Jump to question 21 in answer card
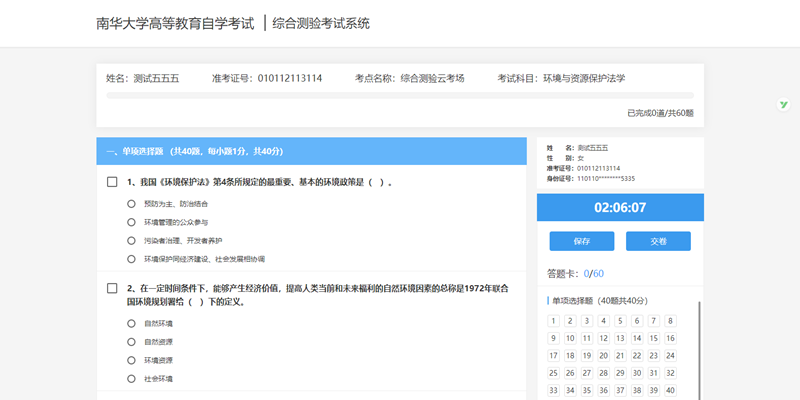The image size is (800, 400). (621, 356)
